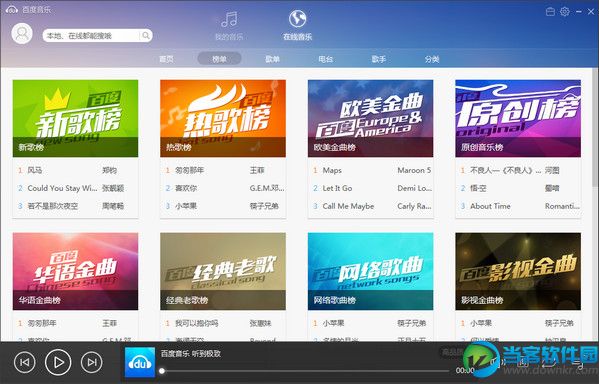
Task: Play 'About Time' in 原创音乐榜
Action: [x=490, y=206]
